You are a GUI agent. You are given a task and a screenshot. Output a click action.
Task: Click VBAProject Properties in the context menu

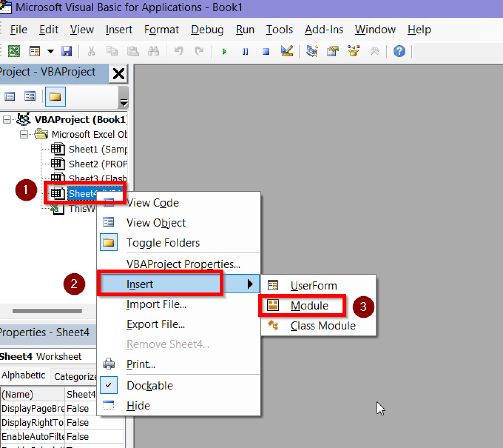point(183,264)
